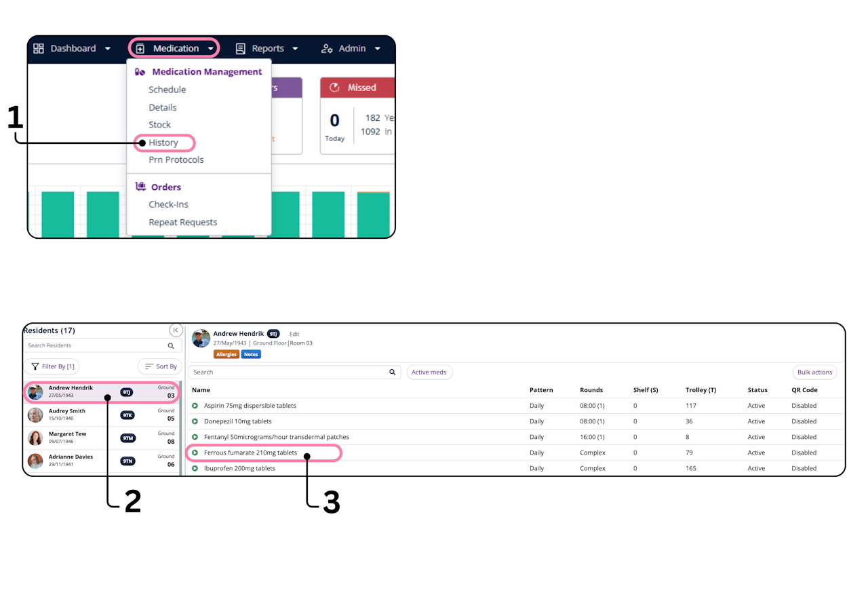The height and width of the screenshot is (614, 868).
Task: Click the Dashboard grid icon
Action: pos(39,48)
